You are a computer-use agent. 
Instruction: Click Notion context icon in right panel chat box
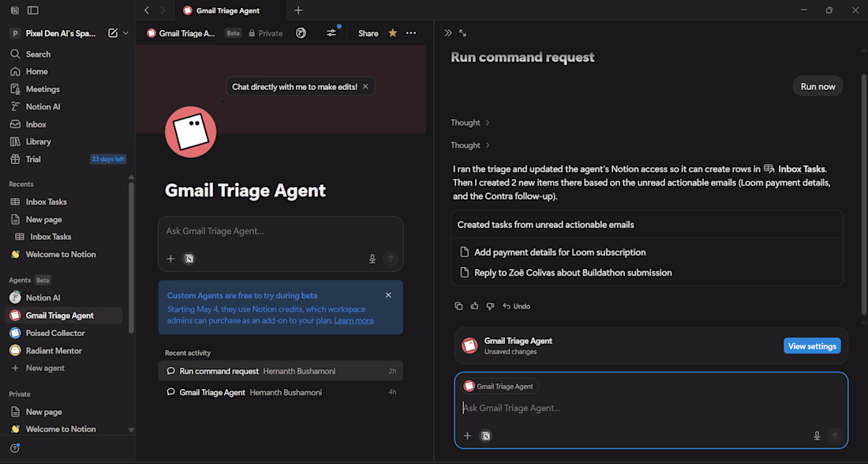(485, 436)
